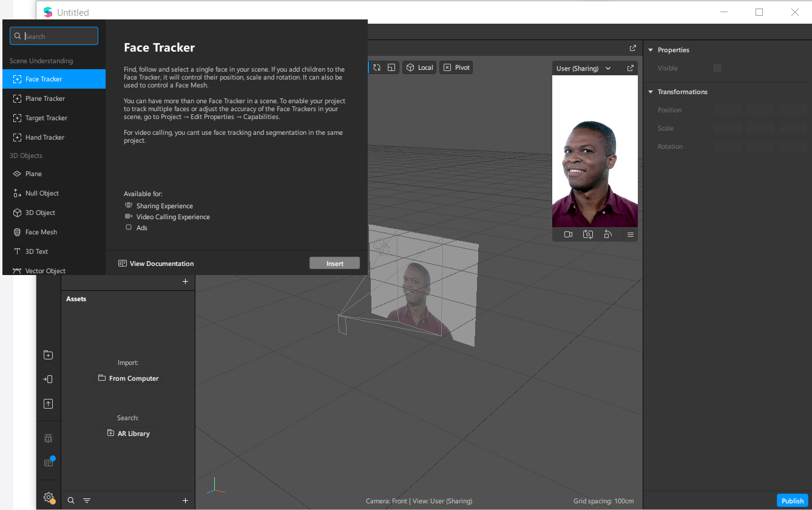Click the face preview in the simulator
The width and height of the screenshot is (812, 510).
(x=595, y=151)
